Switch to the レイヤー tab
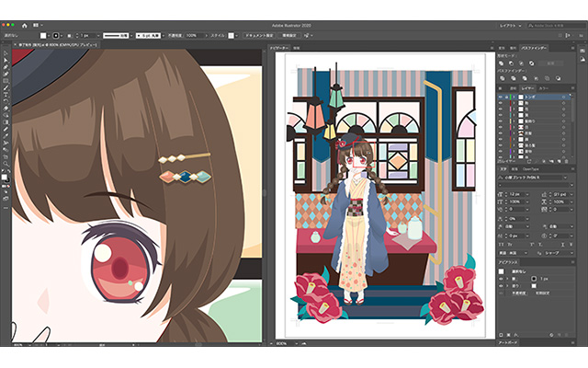Viewport: 588px width, 368px height. 527,88
